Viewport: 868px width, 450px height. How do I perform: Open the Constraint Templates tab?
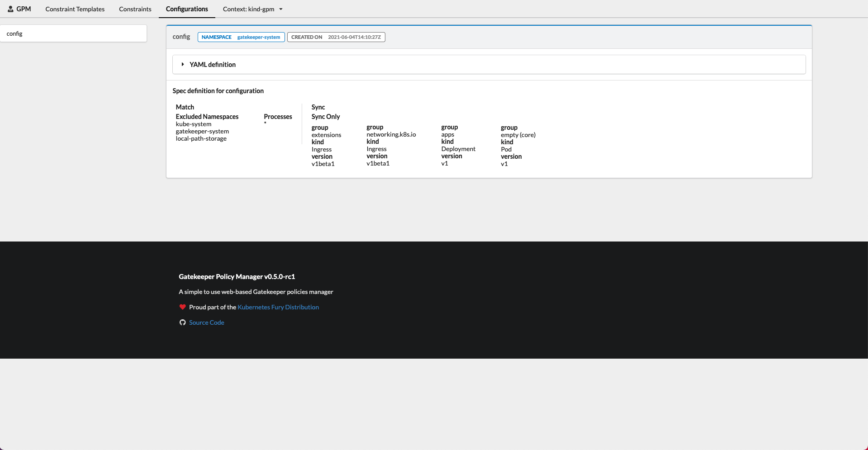pos(75,9)
